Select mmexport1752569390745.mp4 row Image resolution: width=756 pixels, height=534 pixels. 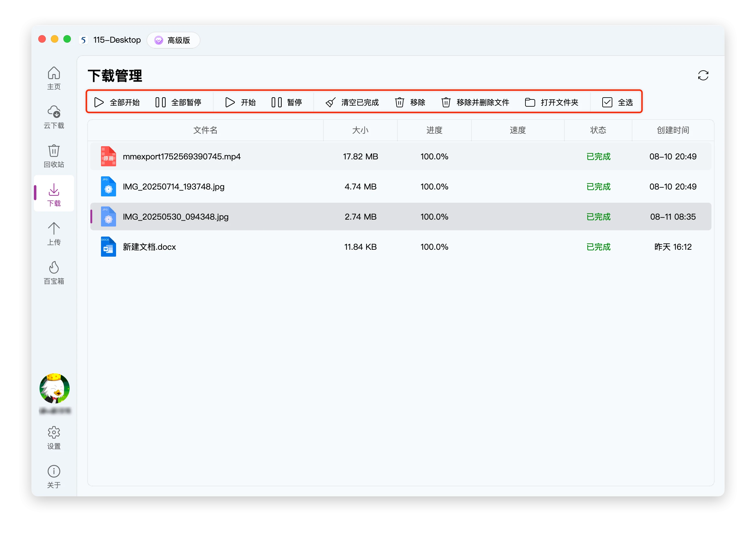181,157
